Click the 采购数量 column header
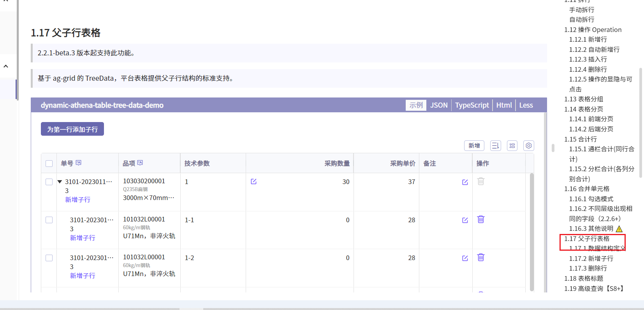This screenshot has height=310, width=644. [x=300, y=163]
